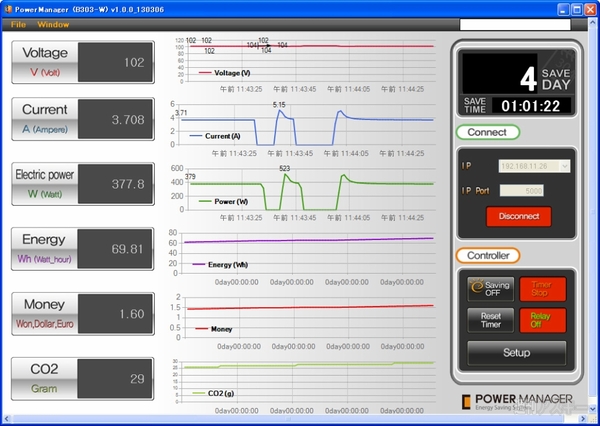This screenshot has height=426, width=600.
Task: Click the Voltage (V) legend entry
Action: (225, 73)
